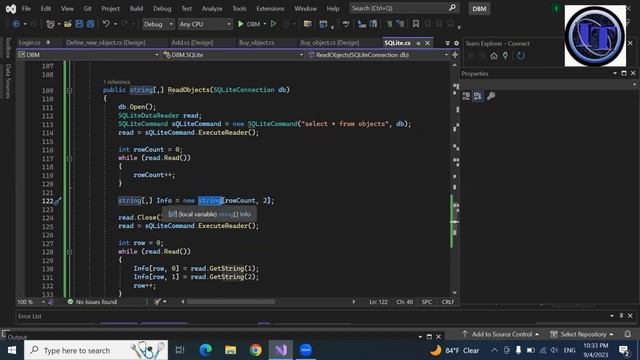Click the Save file icon

tap(79, 24)
